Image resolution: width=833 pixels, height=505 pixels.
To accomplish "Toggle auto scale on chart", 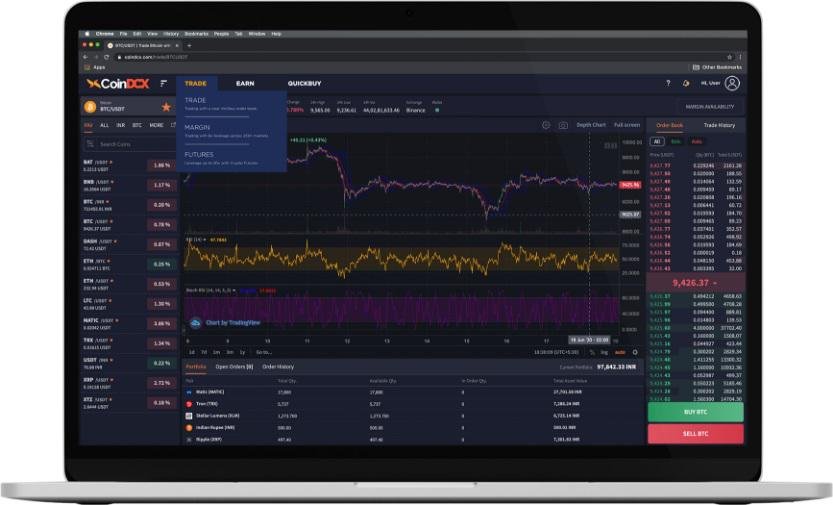I will tap(620, 352).
